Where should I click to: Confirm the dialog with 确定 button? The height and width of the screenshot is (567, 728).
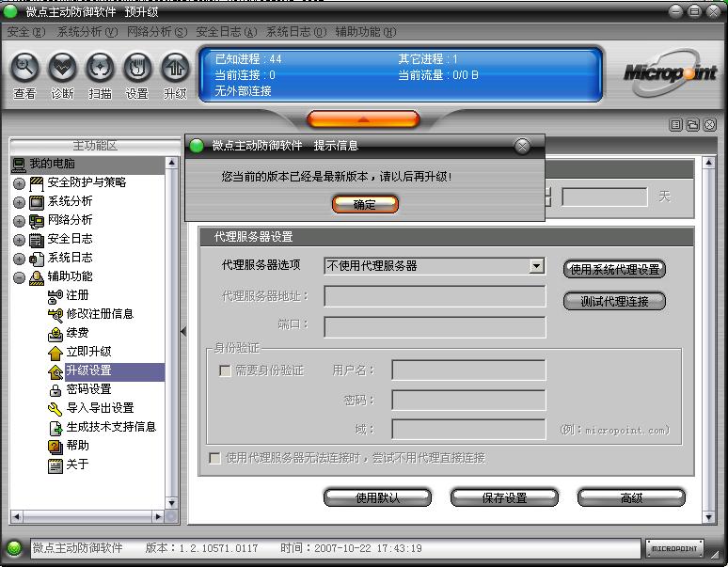[365, 204]
